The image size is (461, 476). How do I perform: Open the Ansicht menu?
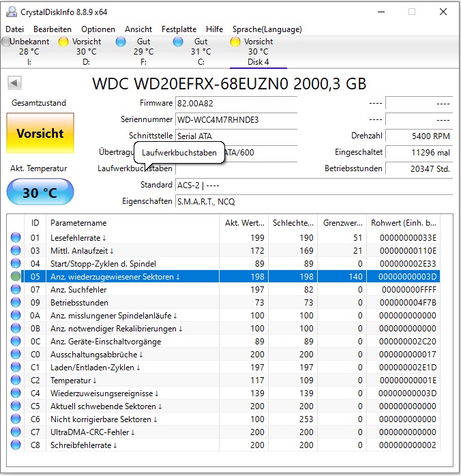point(138,29)
